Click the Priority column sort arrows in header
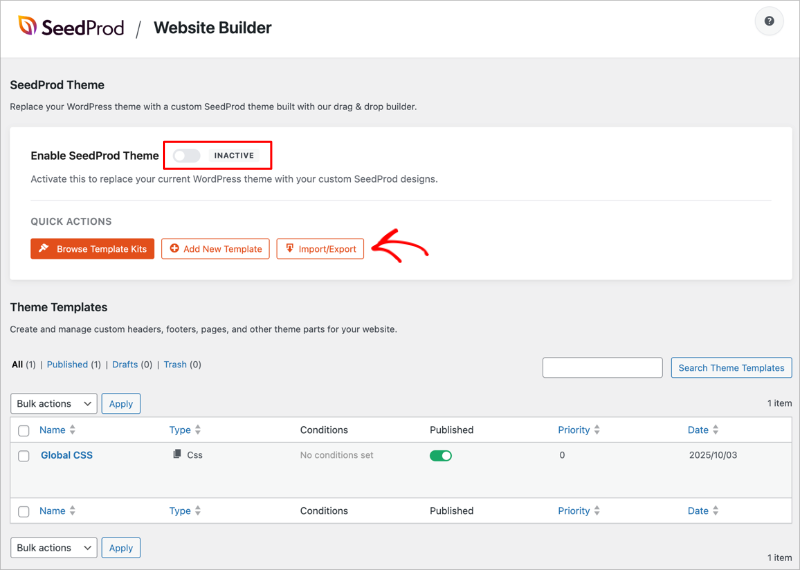 (597, 430)
